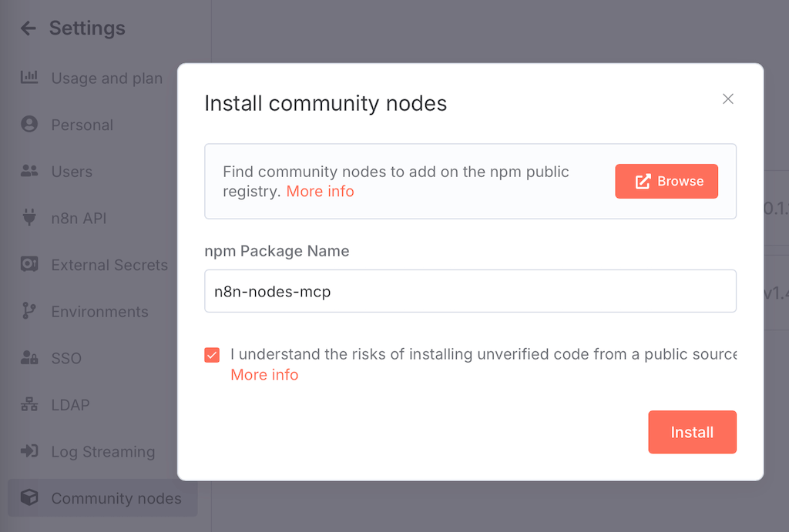Click the SSO user lock icon

tap(29, 357)
